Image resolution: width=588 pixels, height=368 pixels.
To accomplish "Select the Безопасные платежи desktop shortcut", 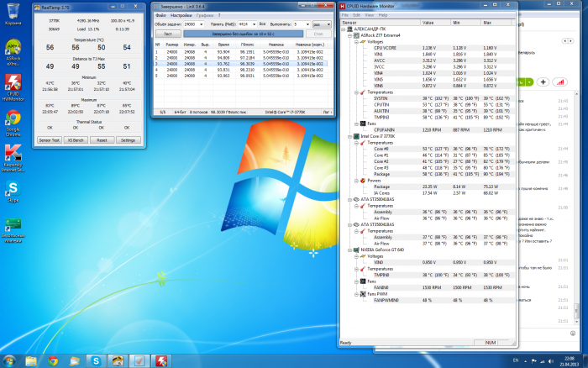I will point(13,230).
